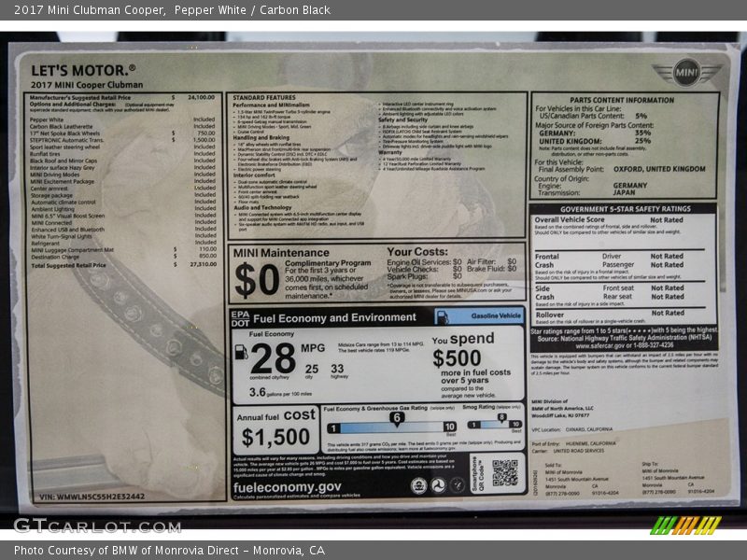The height and width of the screenshot is (560, 747).
Task: Click the Rollover 'Not Rated' value
Action: click(x=668, y=313)
